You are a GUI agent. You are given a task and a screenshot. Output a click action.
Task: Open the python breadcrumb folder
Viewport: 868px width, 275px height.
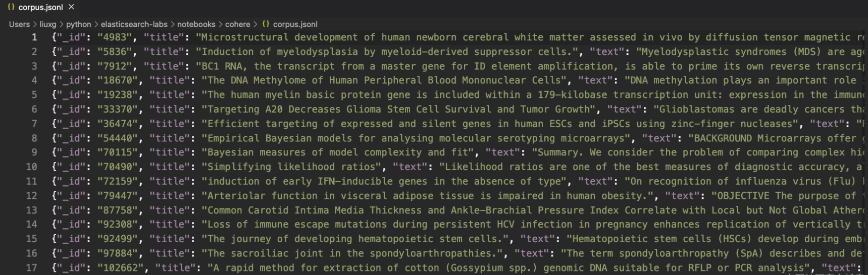(x=79, y=24)
